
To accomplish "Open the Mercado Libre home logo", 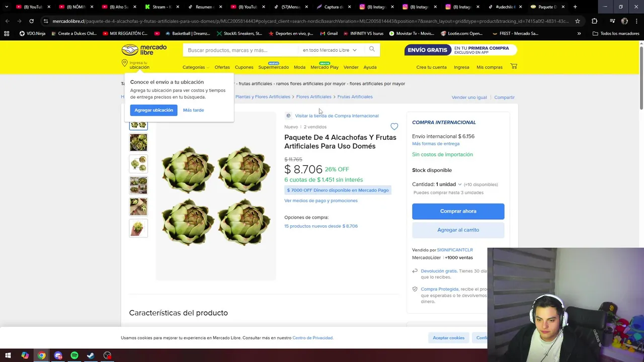I will point(144,50).
